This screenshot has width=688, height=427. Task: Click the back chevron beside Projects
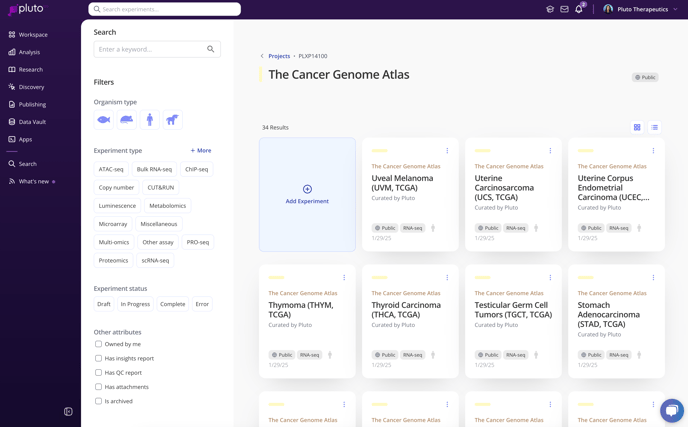click(x=262, y=56)
